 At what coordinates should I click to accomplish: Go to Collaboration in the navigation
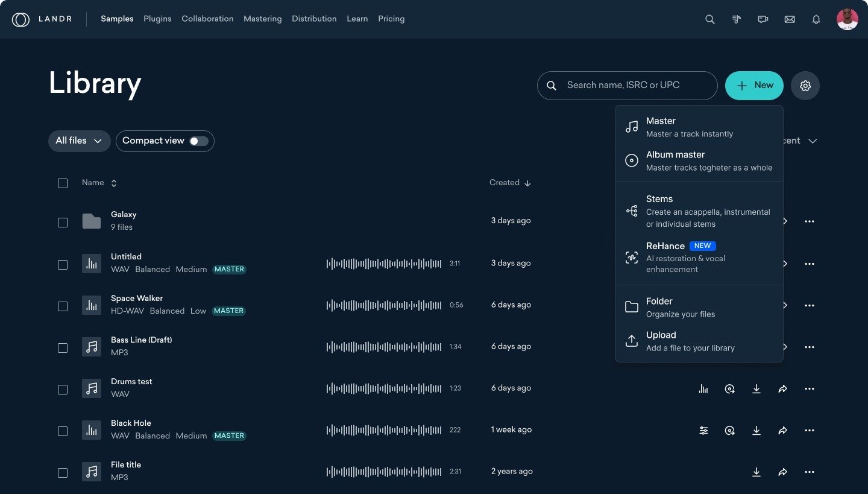207,19
